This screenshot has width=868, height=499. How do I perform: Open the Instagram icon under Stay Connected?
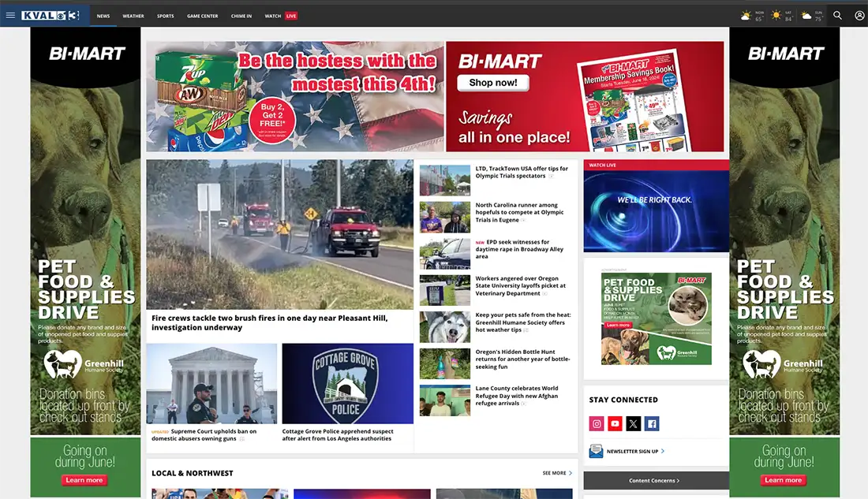(x=597, y=424)
